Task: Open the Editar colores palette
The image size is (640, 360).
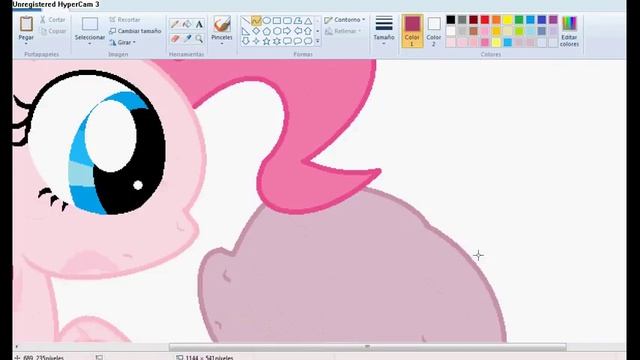Action: (x=569, y=32)
